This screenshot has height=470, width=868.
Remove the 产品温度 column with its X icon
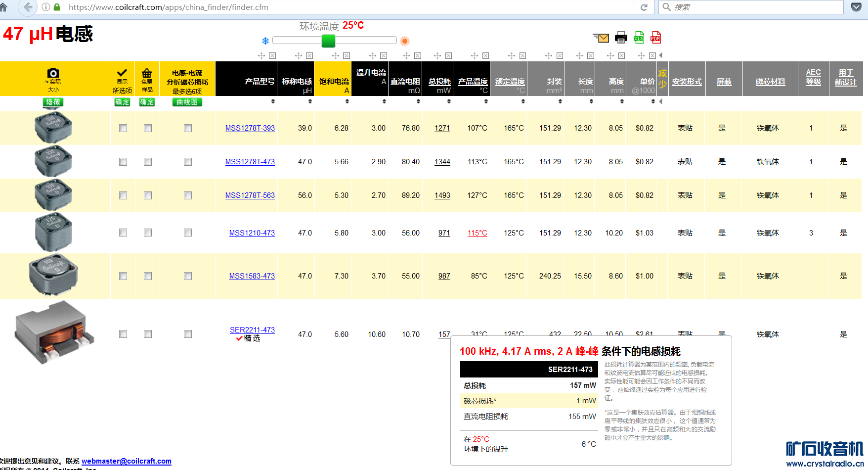point(486,55)
